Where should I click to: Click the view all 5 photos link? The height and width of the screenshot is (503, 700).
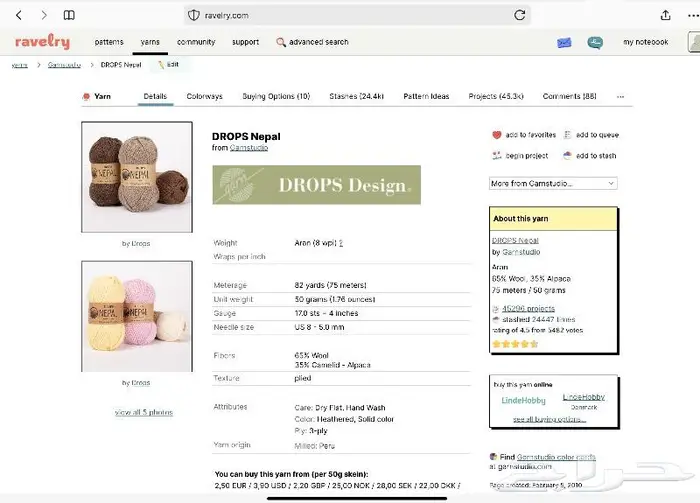click(143, 412)
